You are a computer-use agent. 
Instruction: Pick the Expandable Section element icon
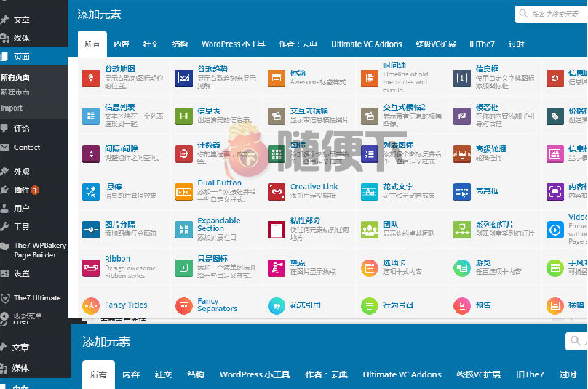click(x=183, y=230)
